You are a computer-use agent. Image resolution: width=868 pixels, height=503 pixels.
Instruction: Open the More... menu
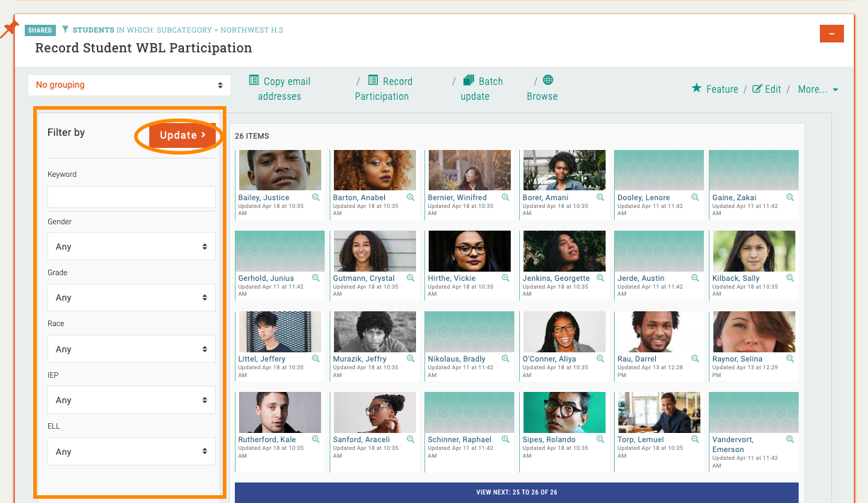[x=818, y=89]
